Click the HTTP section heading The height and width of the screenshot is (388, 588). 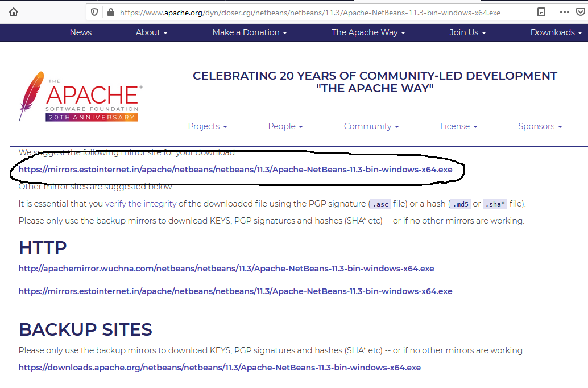pos(43,247)
